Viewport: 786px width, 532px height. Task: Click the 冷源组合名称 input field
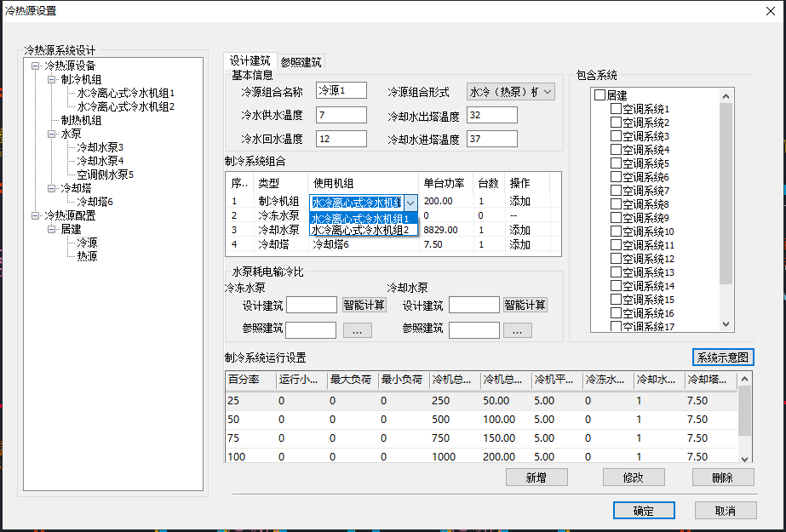pos(341,90)
